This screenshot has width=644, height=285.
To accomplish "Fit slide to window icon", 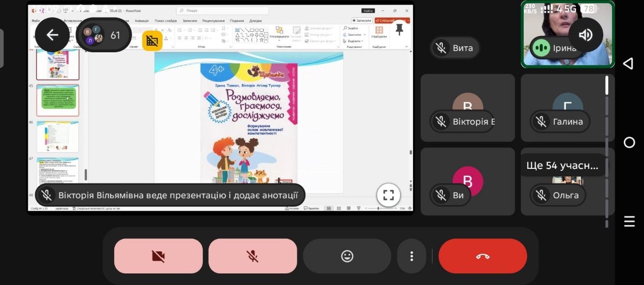I will point(410,208).
